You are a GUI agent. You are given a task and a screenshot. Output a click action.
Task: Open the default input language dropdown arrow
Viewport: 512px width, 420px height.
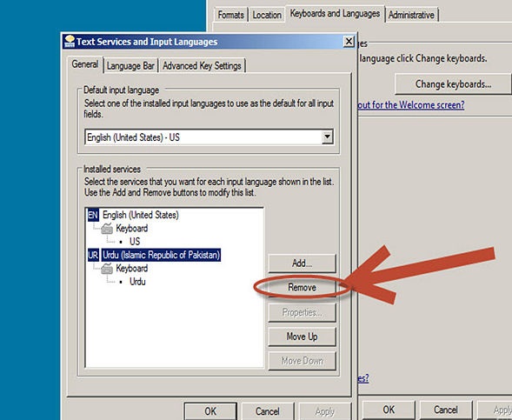327,137
